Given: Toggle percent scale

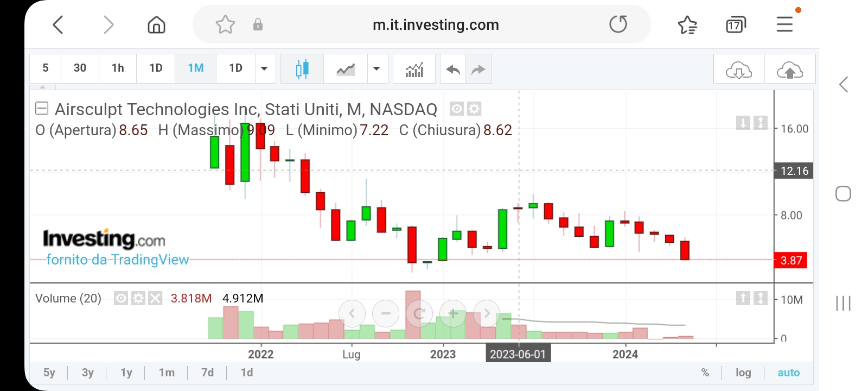Looking at the screenshot, I should click(x=705, y=373).
